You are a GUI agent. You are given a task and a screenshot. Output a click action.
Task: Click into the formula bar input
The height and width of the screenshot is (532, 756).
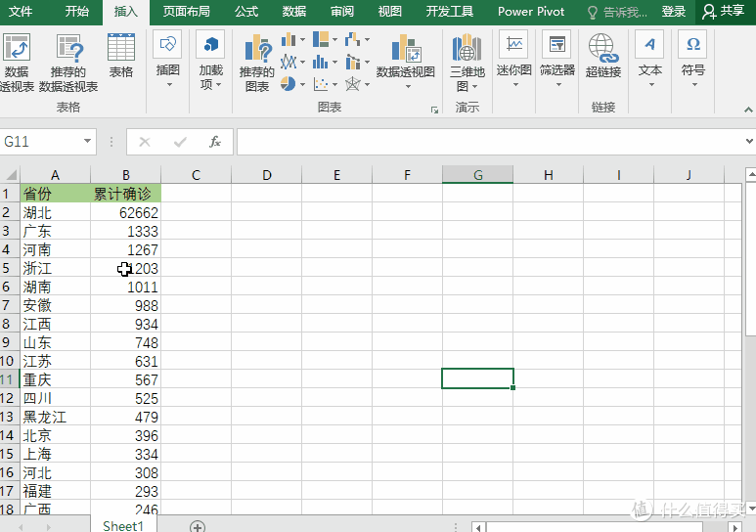(489, 142)
